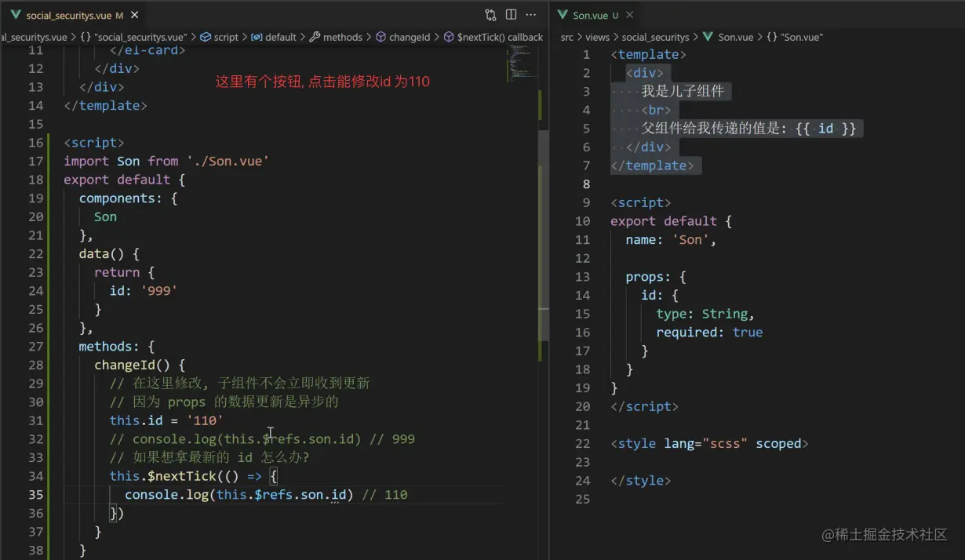
Task: Click the "id: '999'" line
Action: [144, 291]
